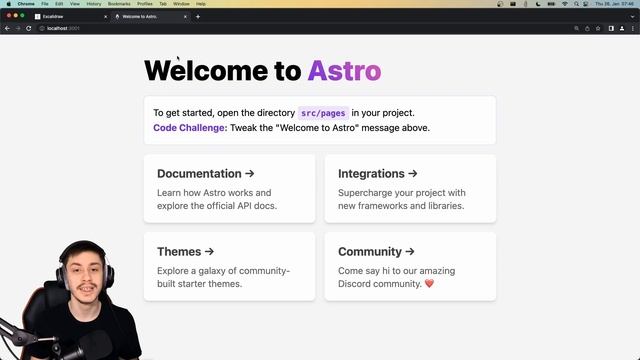This screenshot has height=360, width=640.
Task: Open the File menu
Action: 45,4
